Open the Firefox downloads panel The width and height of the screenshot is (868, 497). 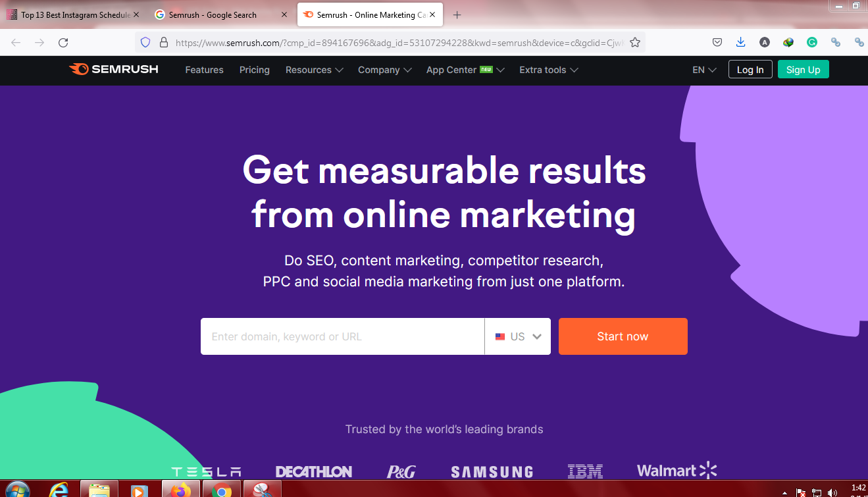click(x=740, y=42)
